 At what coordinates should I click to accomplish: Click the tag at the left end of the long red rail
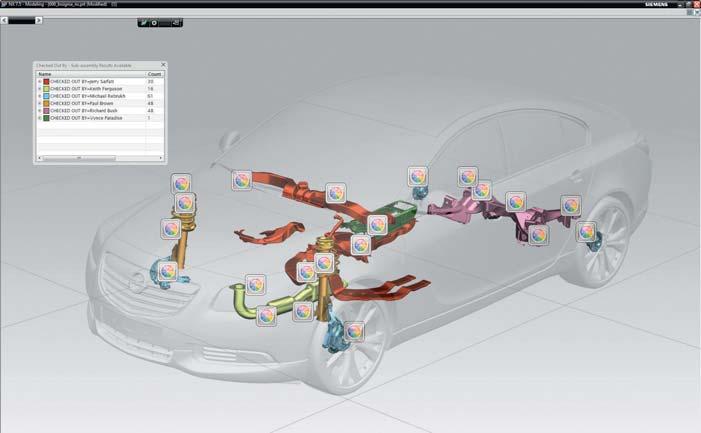(242, 180)
